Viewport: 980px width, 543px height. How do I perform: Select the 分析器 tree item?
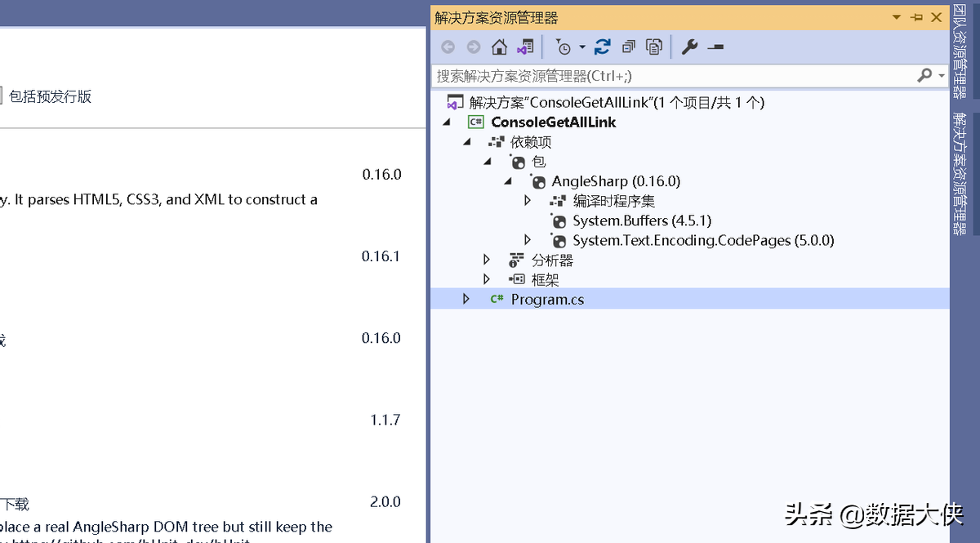[553, 260]
